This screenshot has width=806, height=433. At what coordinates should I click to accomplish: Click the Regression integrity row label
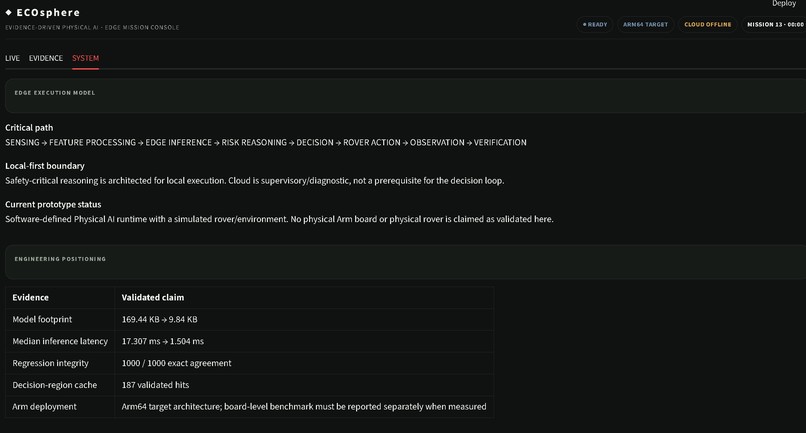(50, 363)
